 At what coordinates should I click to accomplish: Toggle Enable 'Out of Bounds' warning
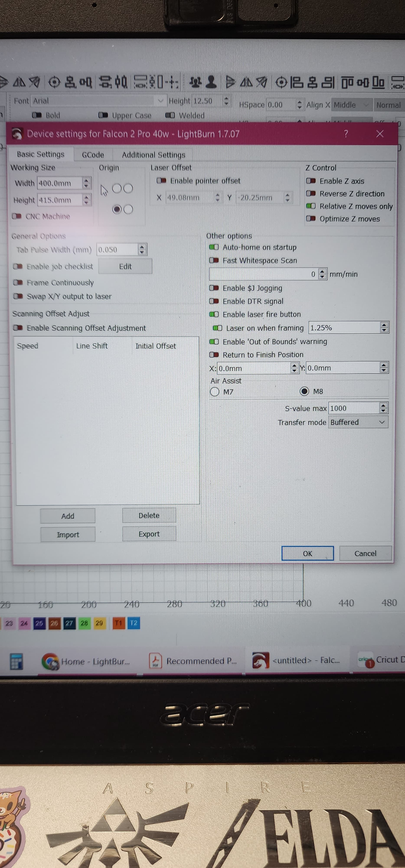tap(214, 342)
